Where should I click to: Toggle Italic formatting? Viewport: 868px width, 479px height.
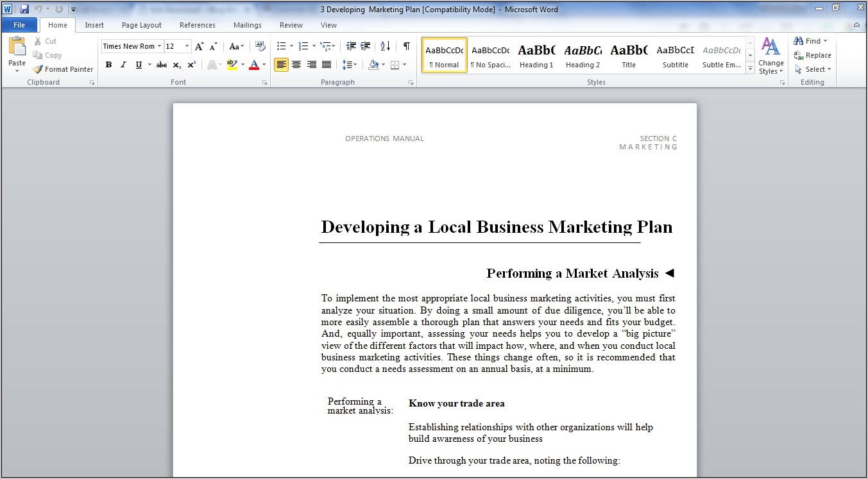[123, 65]
